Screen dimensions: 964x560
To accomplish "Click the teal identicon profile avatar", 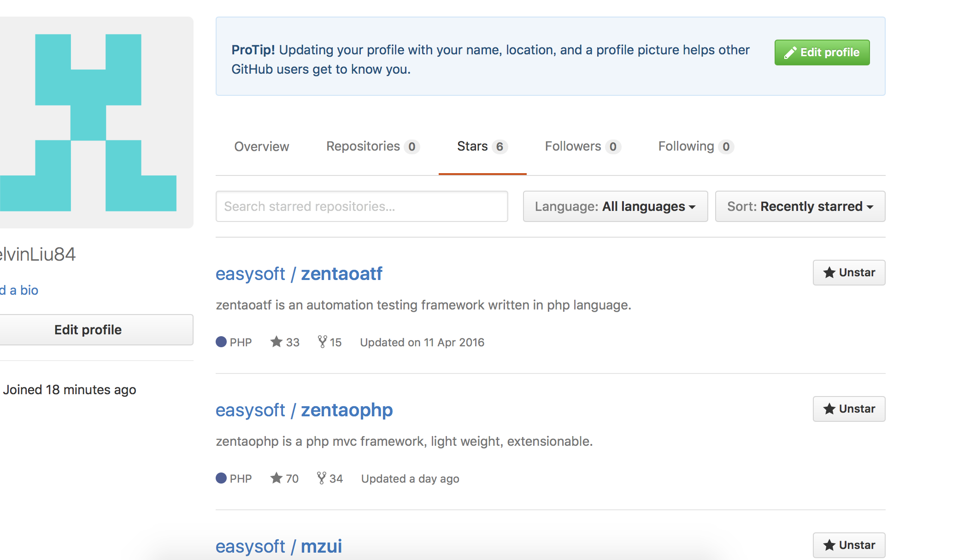I will [x=88, y=122].
